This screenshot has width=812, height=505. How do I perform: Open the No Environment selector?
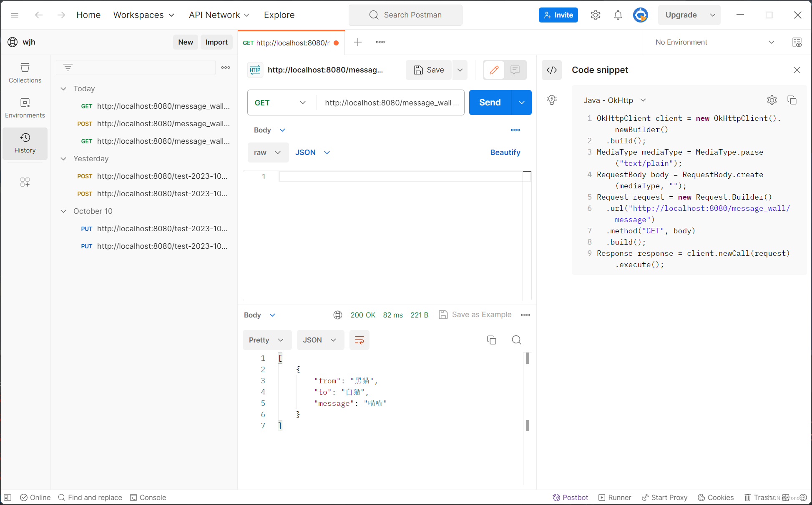[715, 42]
